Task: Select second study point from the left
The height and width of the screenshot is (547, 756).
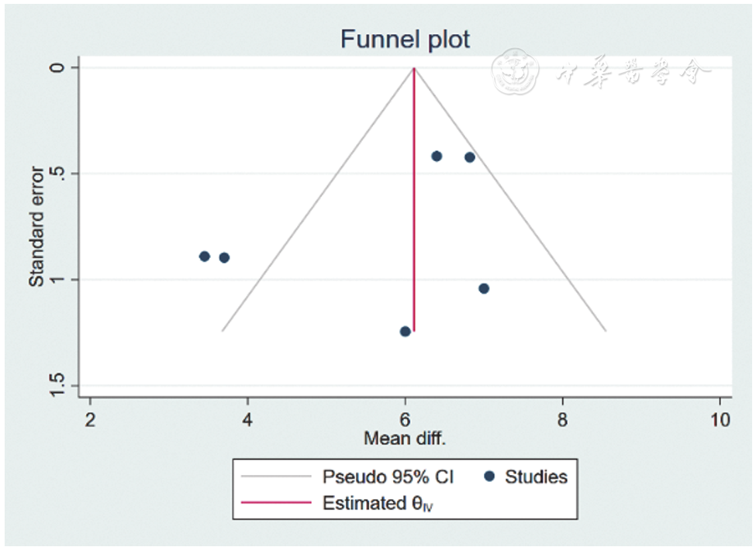Action: tap(224, 258)
